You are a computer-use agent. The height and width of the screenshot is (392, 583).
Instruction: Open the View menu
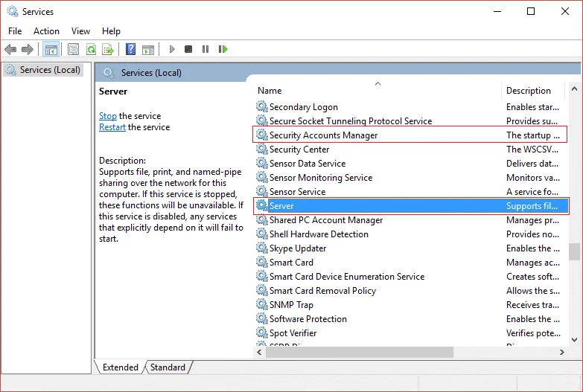(x=80, y=31)
